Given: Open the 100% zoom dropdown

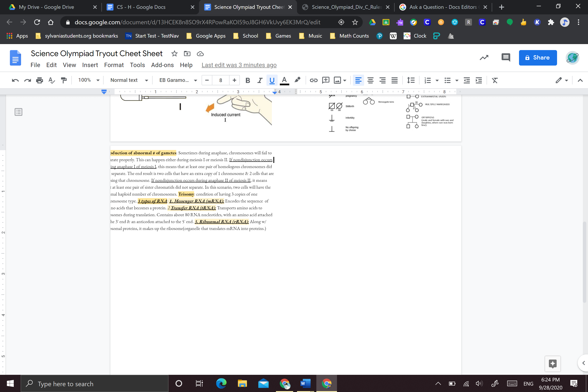Looking at the screenshot, I should click(89, 80).
